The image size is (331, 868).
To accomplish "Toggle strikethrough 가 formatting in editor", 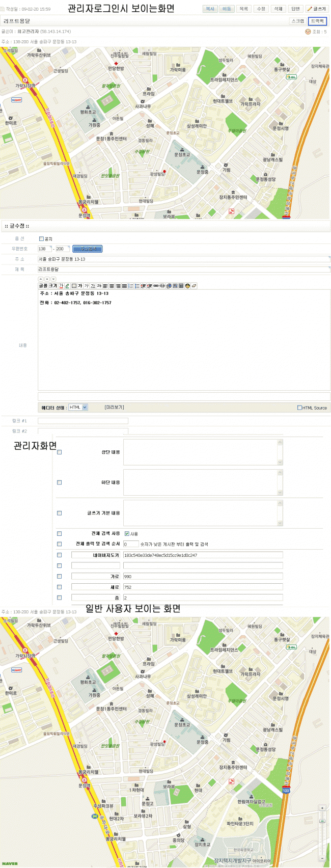I will [x=99, y=286].
